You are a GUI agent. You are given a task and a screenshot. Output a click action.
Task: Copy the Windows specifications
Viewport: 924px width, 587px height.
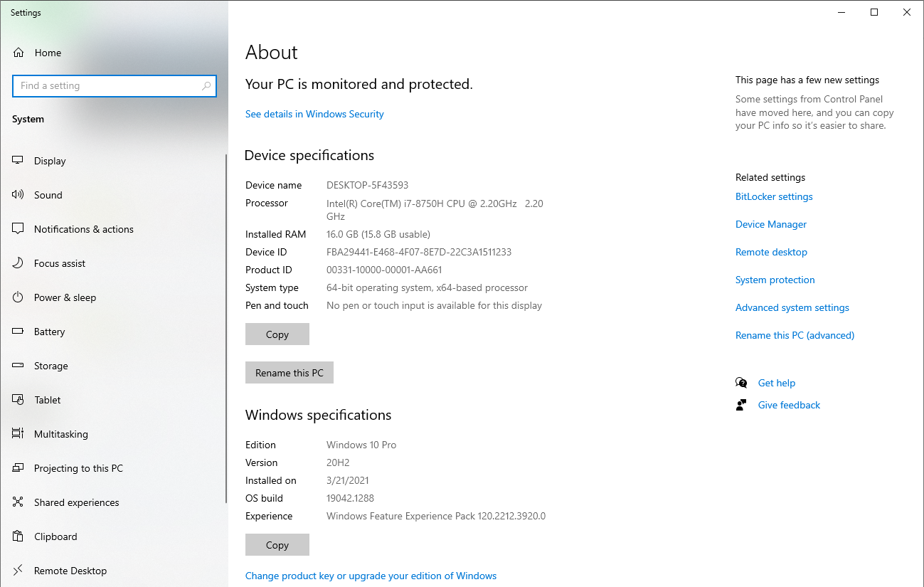pos(277,545)
